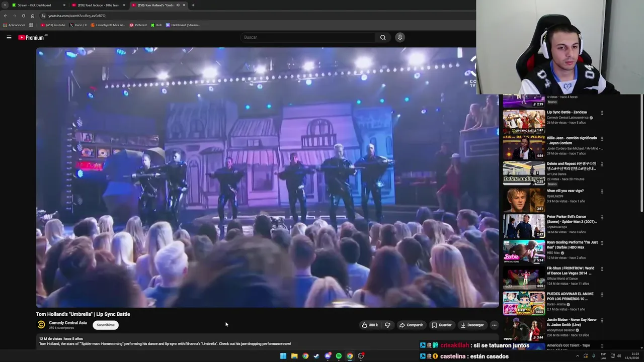This screenshot has width=644, height=362.
Task: Expand the video description text
Action: coord(165,344)
